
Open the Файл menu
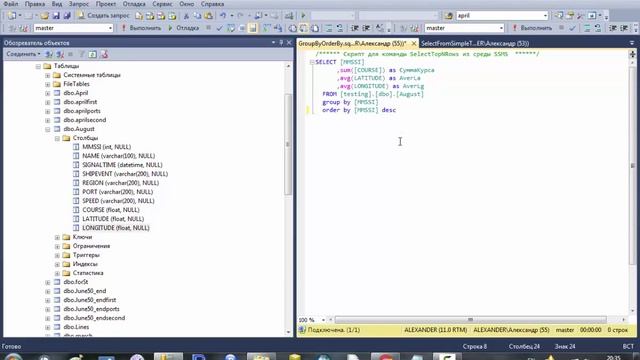[x=11, y=4]
